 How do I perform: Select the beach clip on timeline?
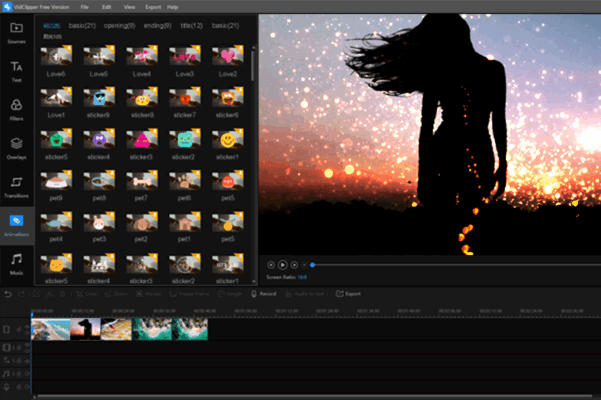point(51,329)
